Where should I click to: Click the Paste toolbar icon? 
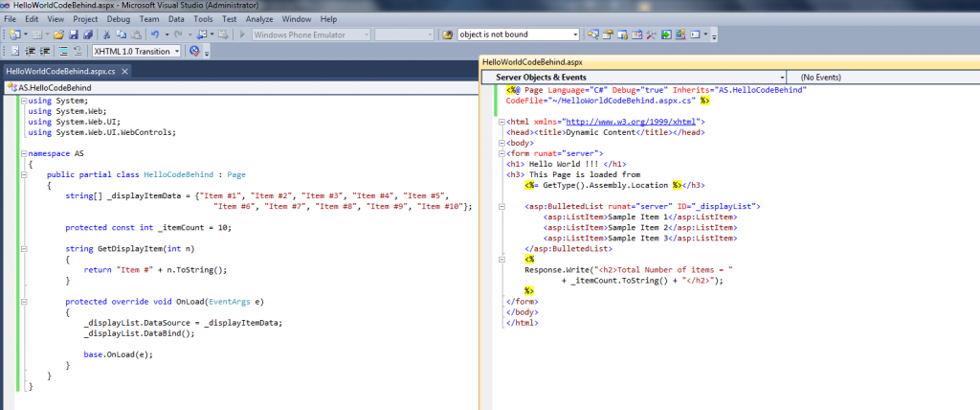(136, 34)
